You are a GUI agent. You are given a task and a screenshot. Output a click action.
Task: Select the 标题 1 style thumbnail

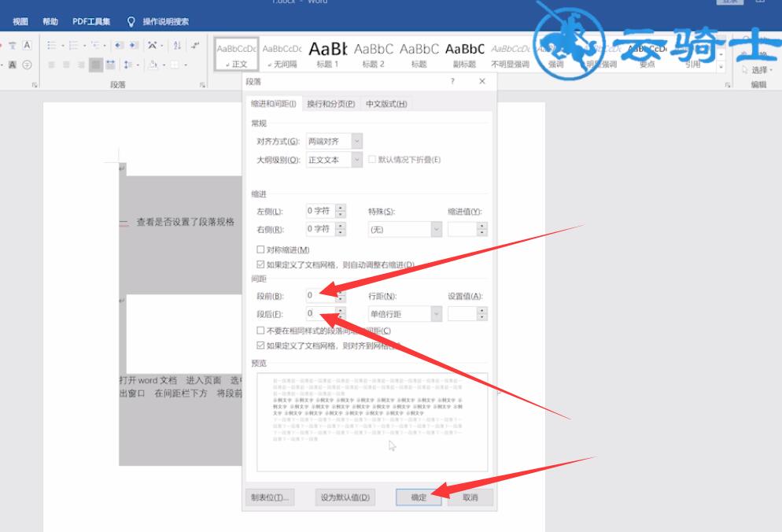tap(327, 54)
